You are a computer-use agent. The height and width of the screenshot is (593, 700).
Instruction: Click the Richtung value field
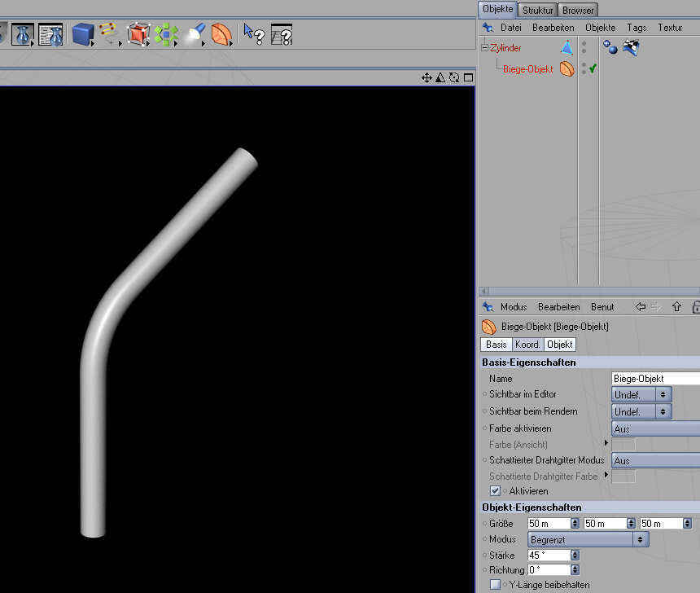click(549, 569)
